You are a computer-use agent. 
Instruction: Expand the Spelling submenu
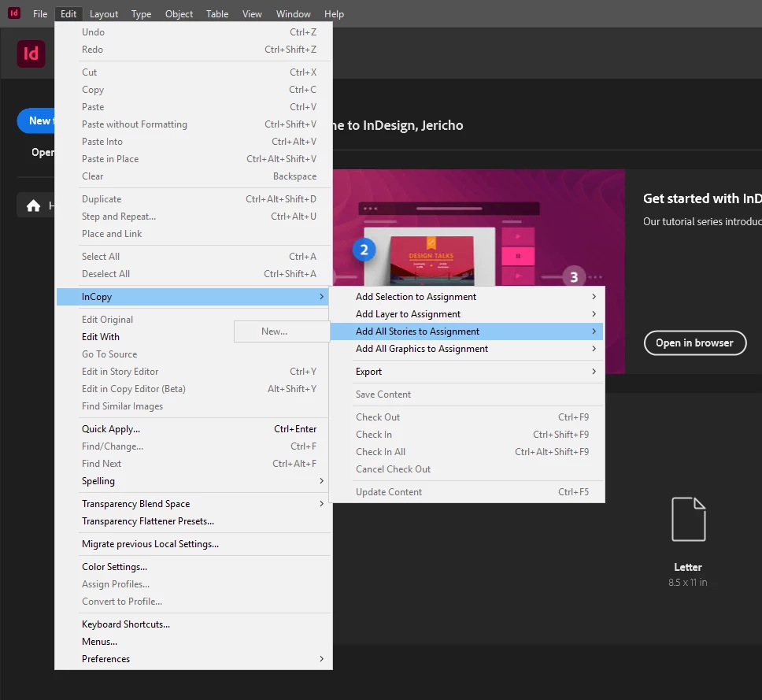click(193, 481)
